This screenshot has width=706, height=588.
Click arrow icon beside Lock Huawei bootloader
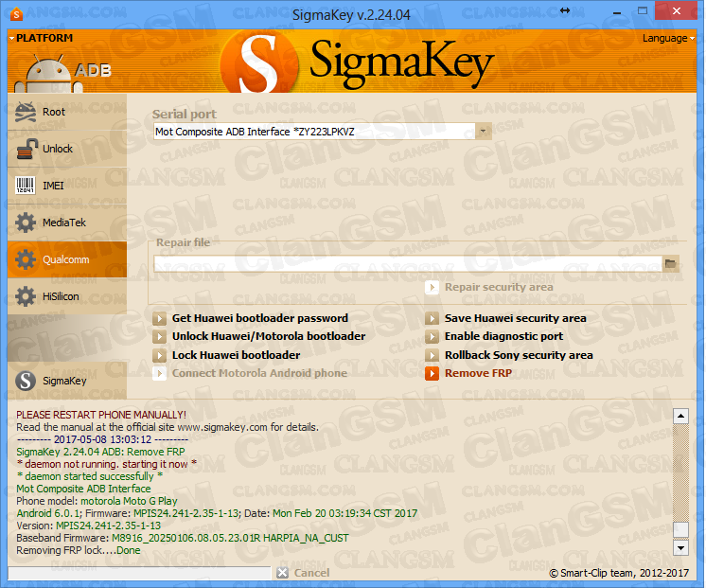coord(159,355)
